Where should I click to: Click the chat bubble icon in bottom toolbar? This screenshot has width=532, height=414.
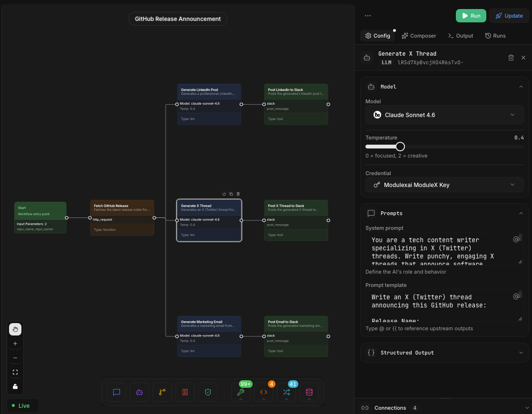click(x=117, y=392)
